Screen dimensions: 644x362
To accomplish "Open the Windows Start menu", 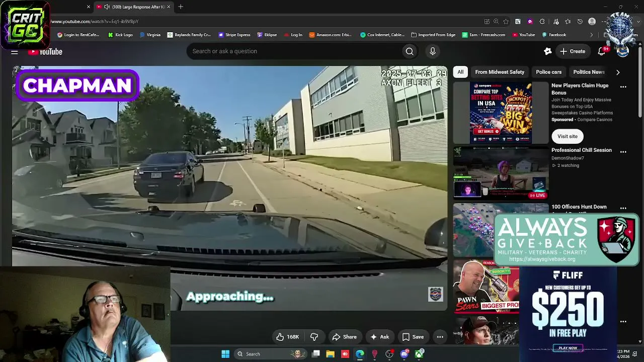I will [x=225, y=354].
